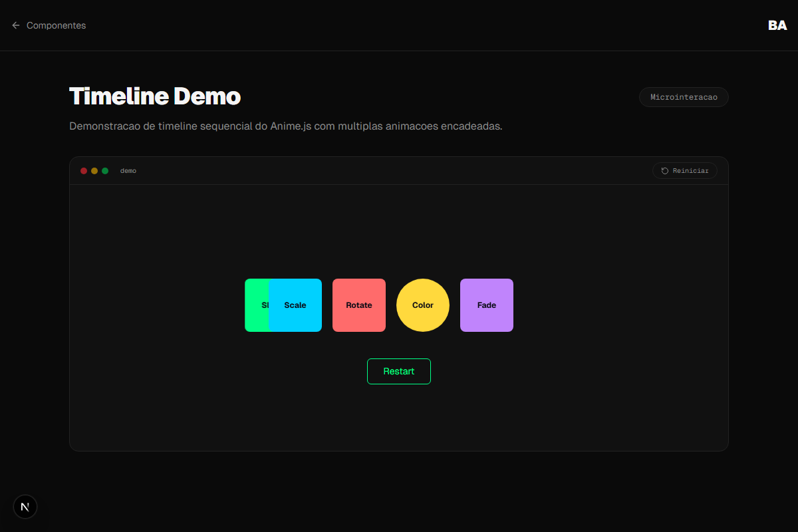798x532 pixels.
Task: Select the green Slide animation box
Action: pyautogui.click(x=258, y=305)
